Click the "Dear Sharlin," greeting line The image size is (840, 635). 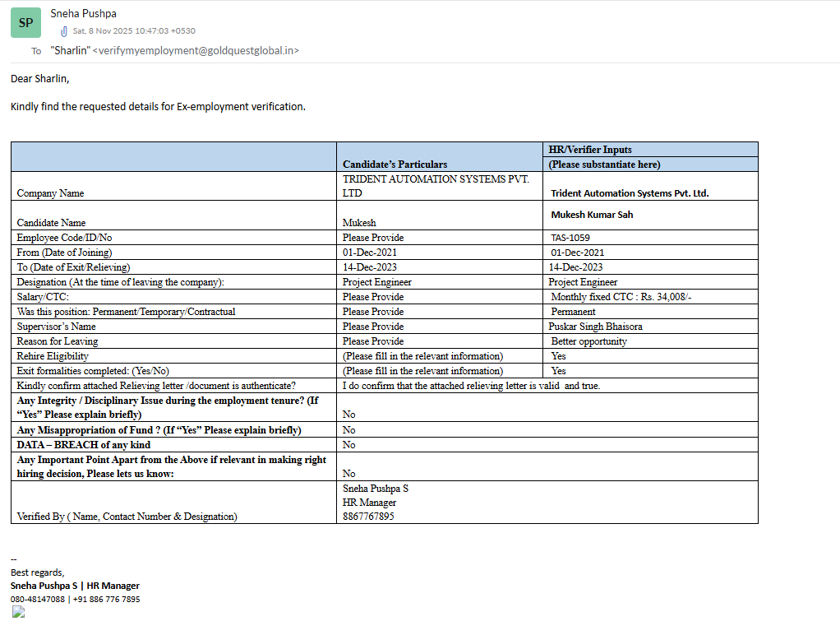pyautogui.click(x=40, y=79)
